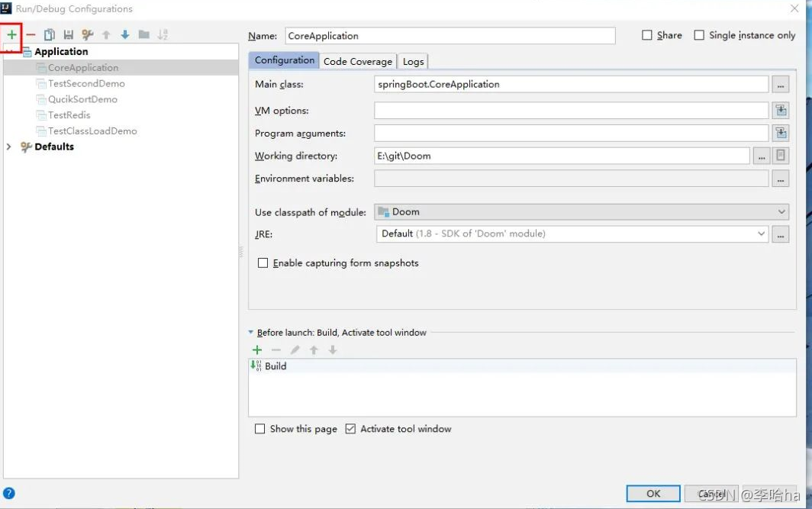Collapse the Before launch section
Screen dimensions: 812x509
[x=250, y=333]
